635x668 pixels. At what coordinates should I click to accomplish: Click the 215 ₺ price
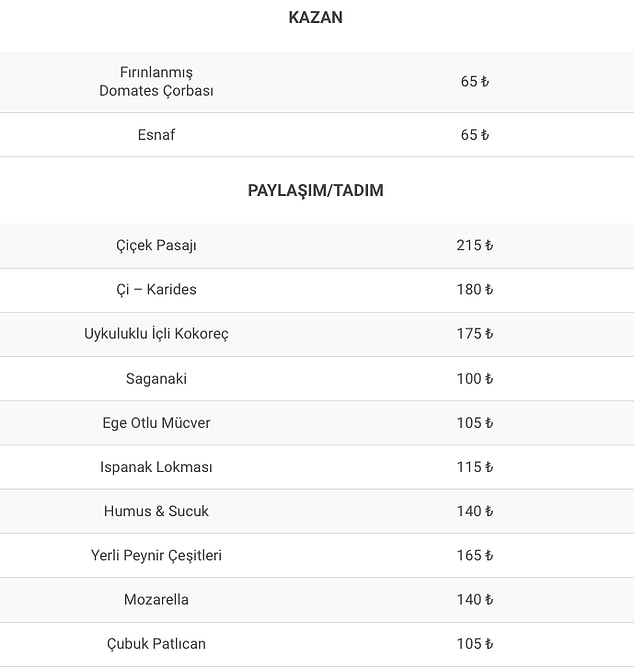(x=475, y=245)
